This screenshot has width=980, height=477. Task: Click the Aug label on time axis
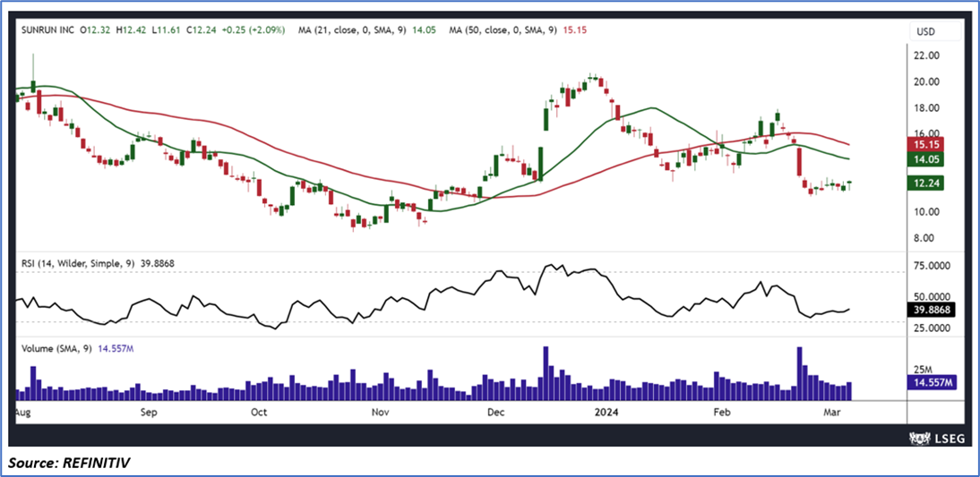pos(22,413)
